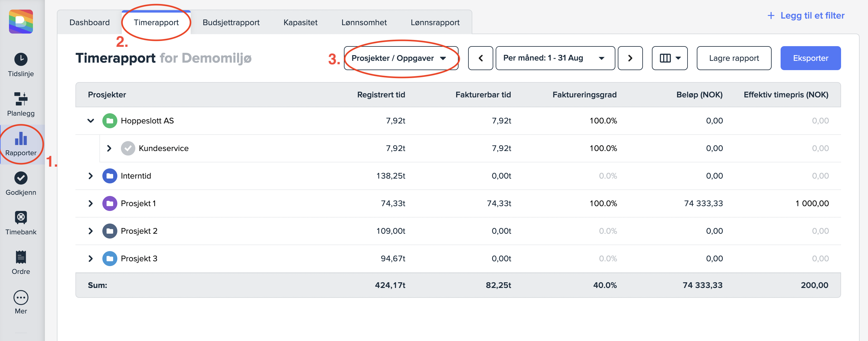Switch to the Lønnsomhet tab
The image size is (868, 341).
click(364, 22)
